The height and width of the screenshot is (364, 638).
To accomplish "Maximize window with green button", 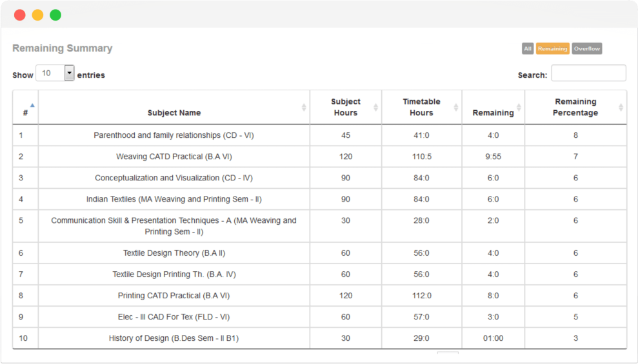I will [x=55, y=15].
